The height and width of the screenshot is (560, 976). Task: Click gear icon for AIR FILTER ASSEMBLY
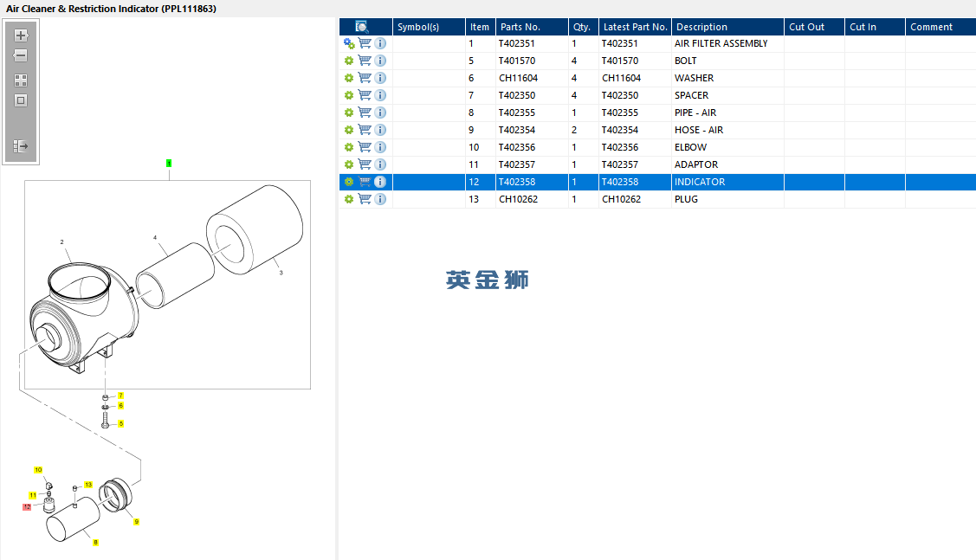click(348, 43)
